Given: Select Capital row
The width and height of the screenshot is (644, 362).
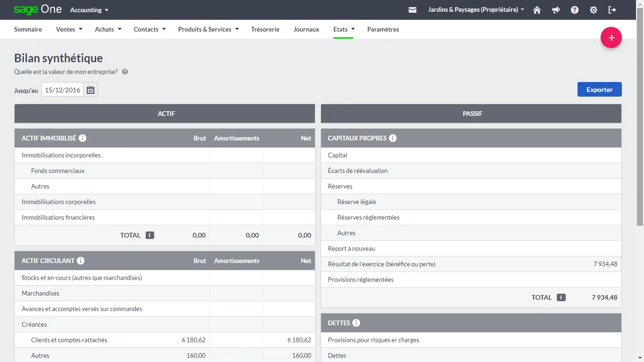Looking at the screenshot, I should point(471,155).
